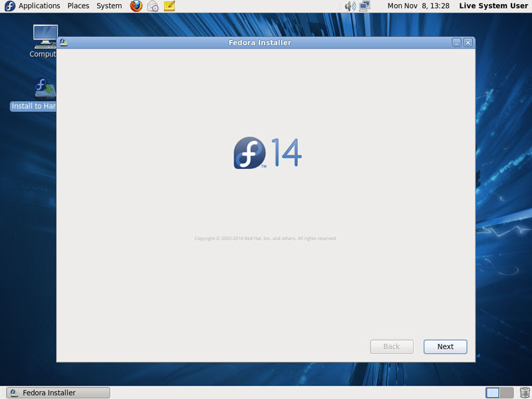
Task: Launch Firefox from the top panel
Action: pos(136,6)
